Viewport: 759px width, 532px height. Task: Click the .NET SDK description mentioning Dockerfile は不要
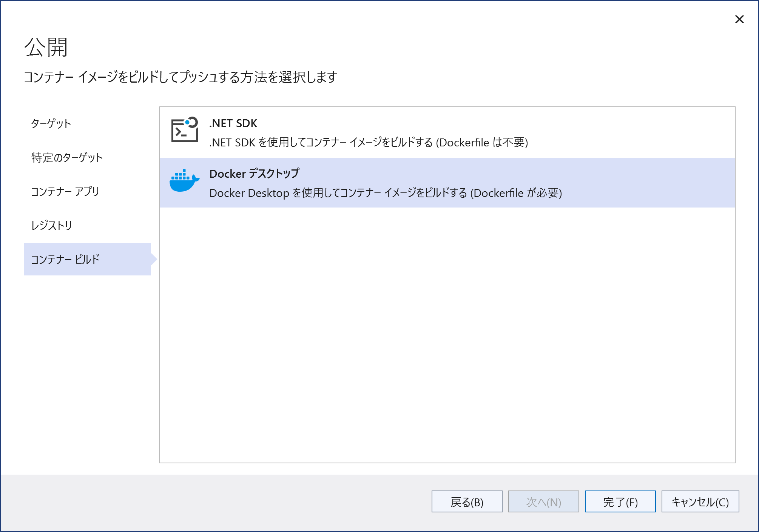click(x=369, y=143)
